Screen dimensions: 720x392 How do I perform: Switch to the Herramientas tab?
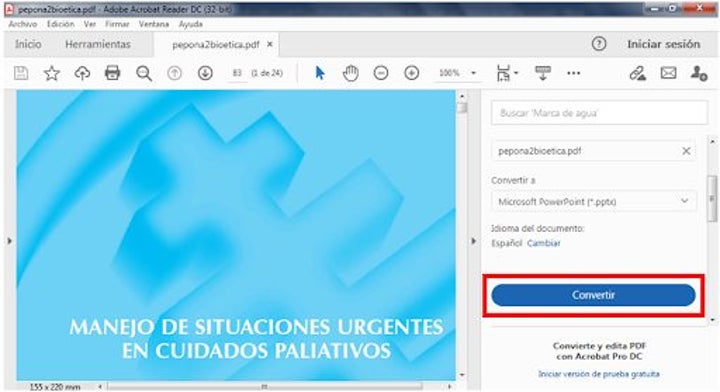98,44
